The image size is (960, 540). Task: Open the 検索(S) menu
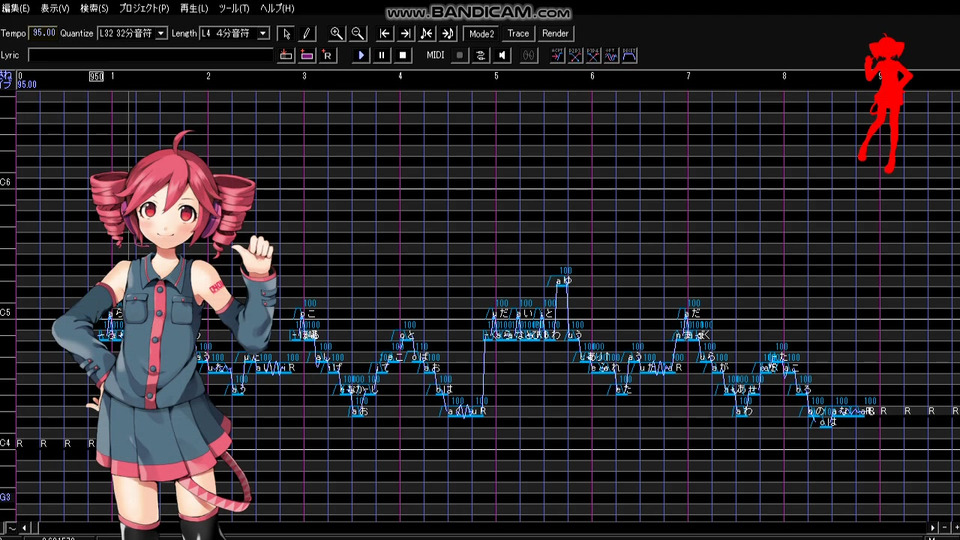(x=94, y=8)
